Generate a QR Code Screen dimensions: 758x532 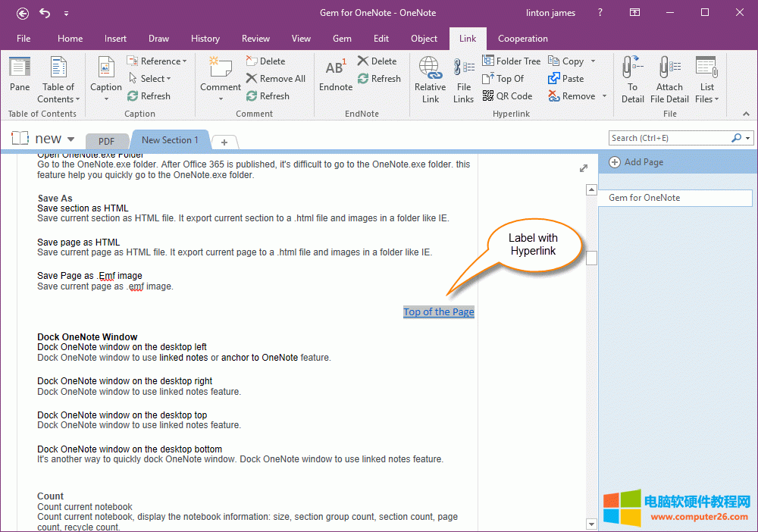pyautogui.click(x=508, y=96)
